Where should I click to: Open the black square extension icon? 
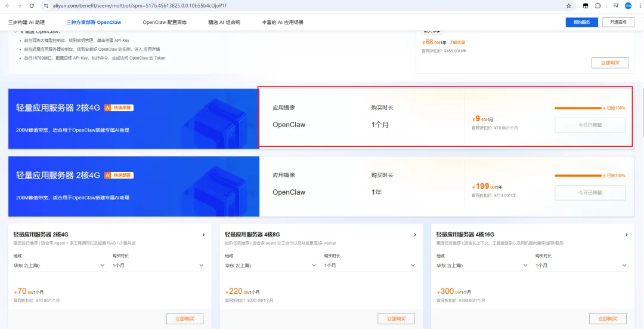click(x=586, y=6)
